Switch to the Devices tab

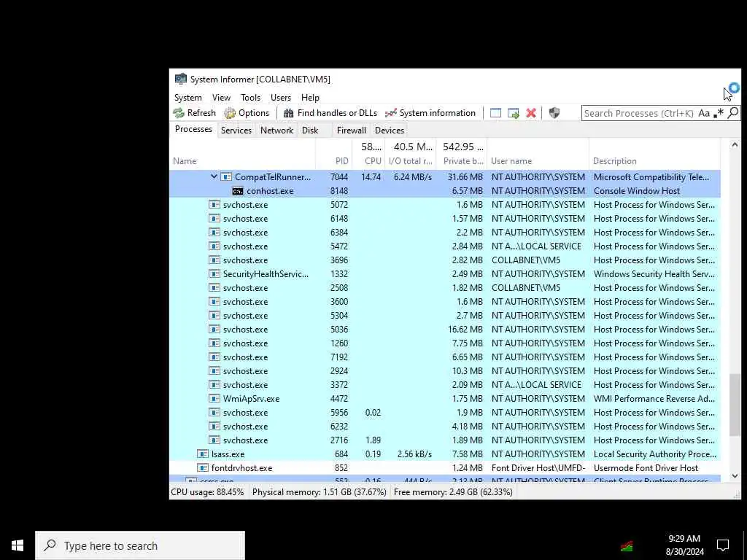(390, 131)
